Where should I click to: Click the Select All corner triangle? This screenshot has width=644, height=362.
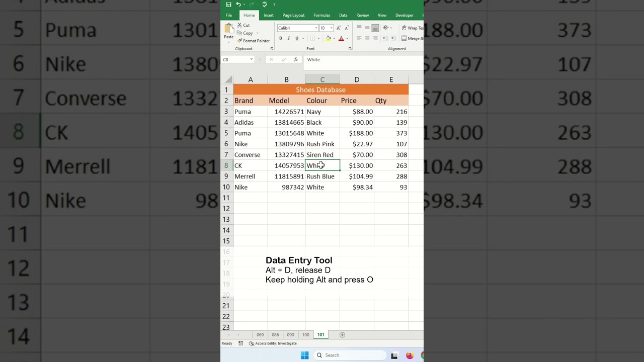pos(228,79)
